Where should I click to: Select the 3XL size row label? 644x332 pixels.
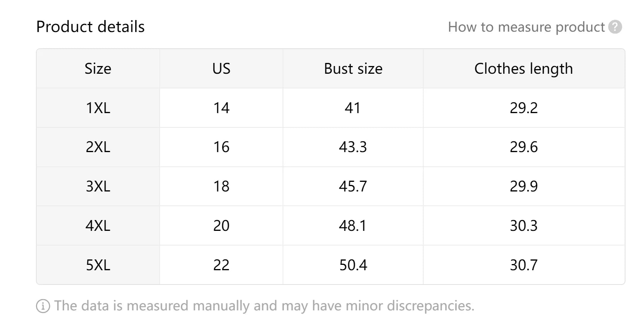click(98, 186)
